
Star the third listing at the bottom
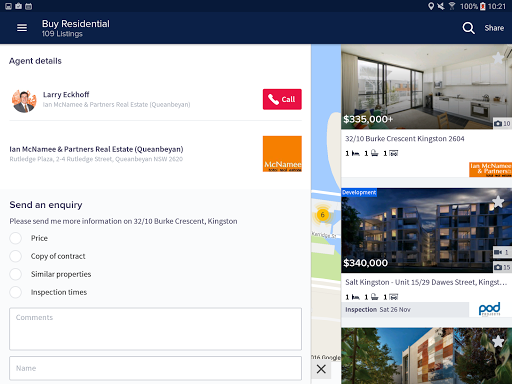[x=498, y=341]
